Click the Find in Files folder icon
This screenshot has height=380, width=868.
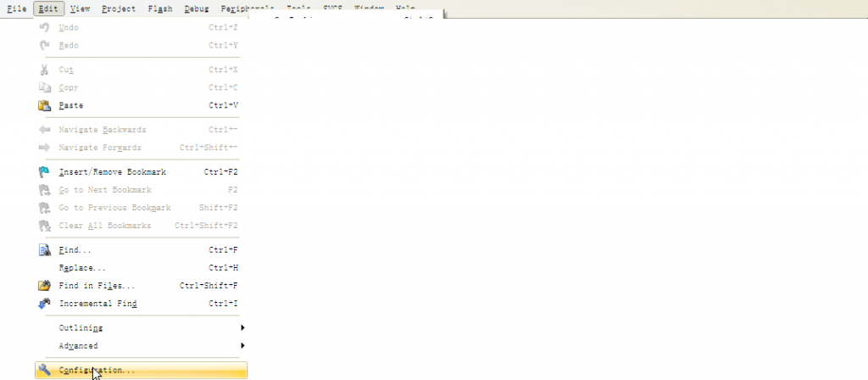[45, 286]
